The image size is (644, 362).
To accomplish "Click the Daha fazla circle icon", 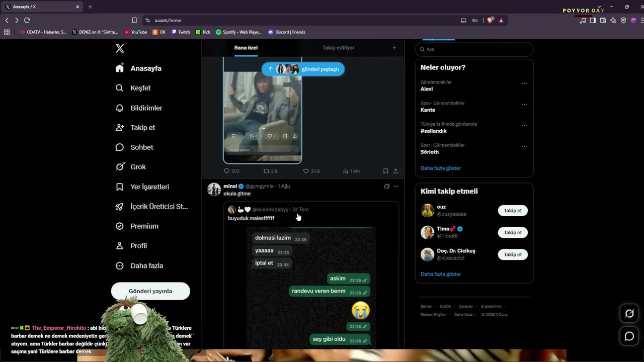I will pyautogui.click(x=119, y=266).
